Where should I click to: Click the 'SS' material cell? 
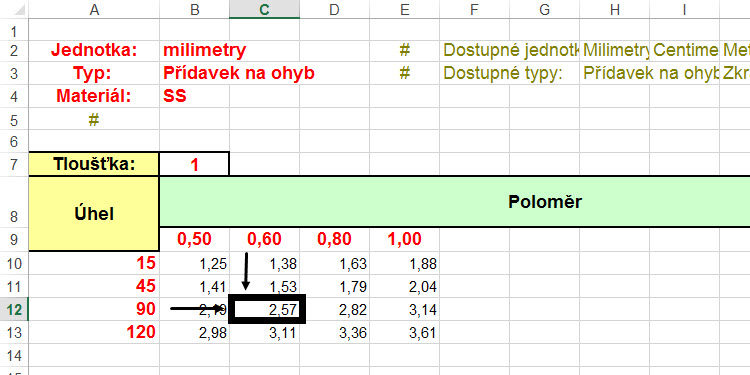194,96
